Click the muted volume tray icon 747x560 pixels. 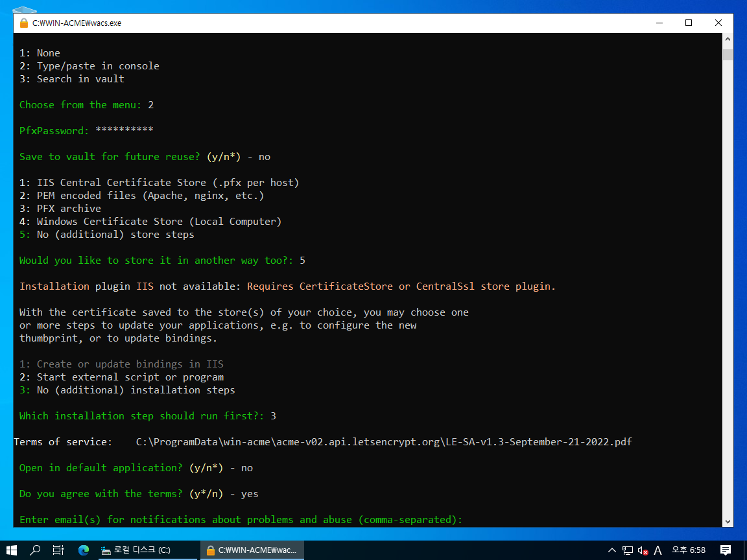point(643,550)
